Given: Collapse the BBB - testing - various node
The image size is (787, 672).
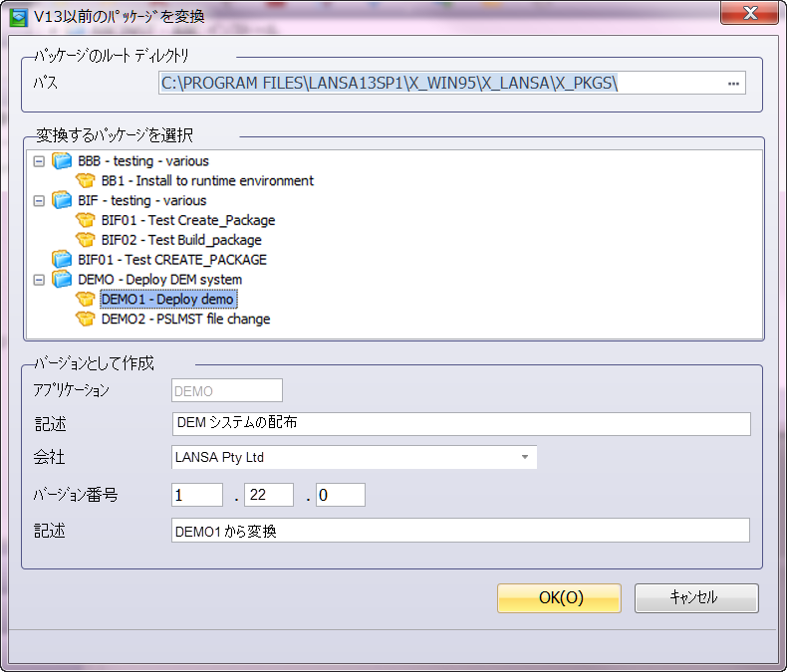Looking at the screenshot, I should pyautogui.click(x=39, y=161).
